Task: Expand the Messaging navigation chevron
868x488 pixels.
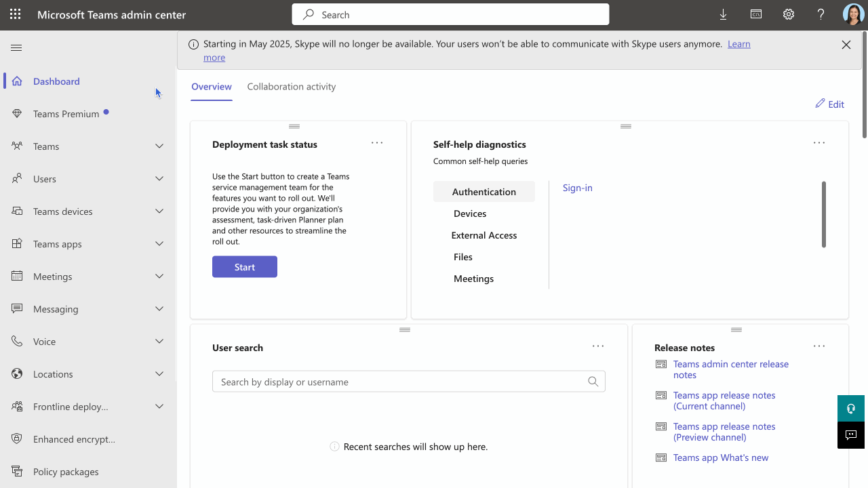Action: coord(159,308)
